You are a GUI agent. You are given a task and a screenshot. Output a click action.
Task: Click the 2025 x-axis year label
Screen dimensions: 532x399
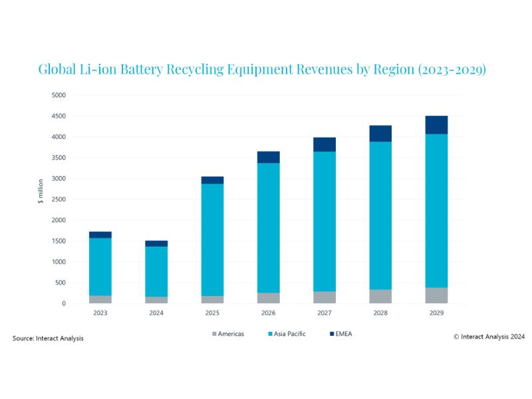212,313
